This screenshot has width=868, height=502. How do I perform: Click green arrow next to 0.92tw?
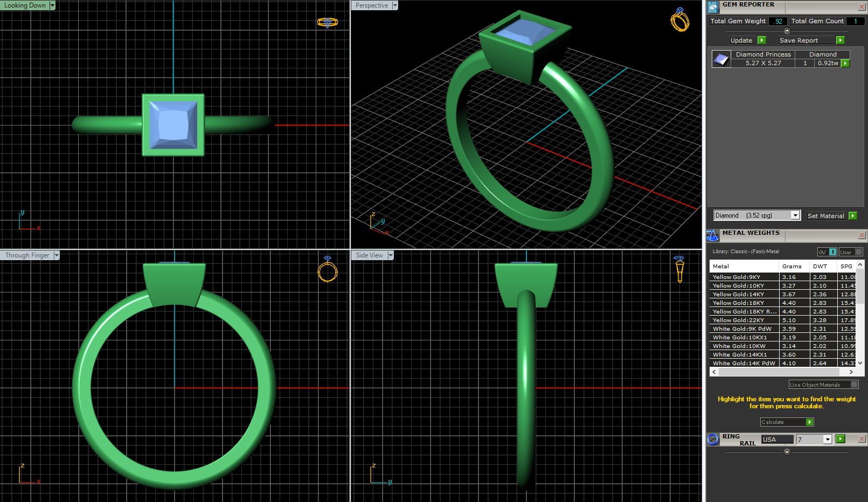[845, 63]
